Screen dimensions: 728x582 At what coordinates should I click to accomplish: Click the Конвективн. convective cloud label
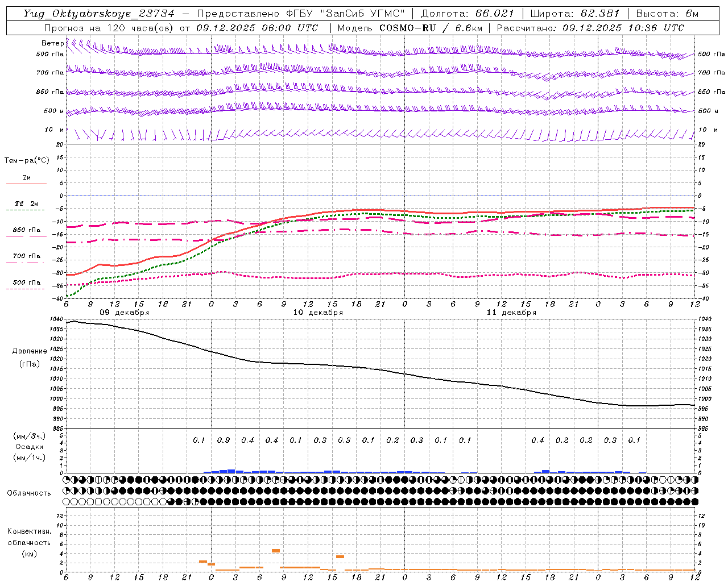pos(29,531)
